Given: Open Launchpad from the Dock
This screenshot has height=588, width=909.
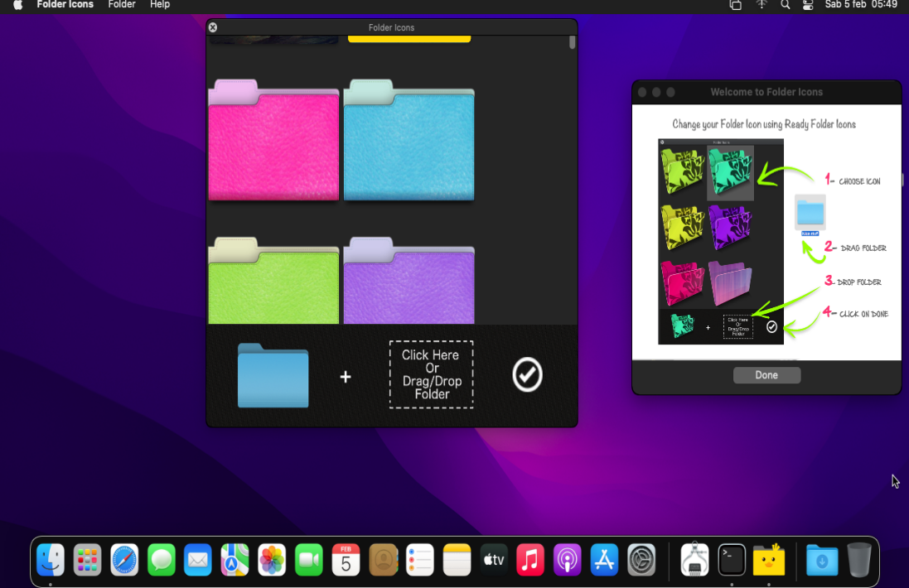Looking at the screenshot, I should click(x=88, y=560).
